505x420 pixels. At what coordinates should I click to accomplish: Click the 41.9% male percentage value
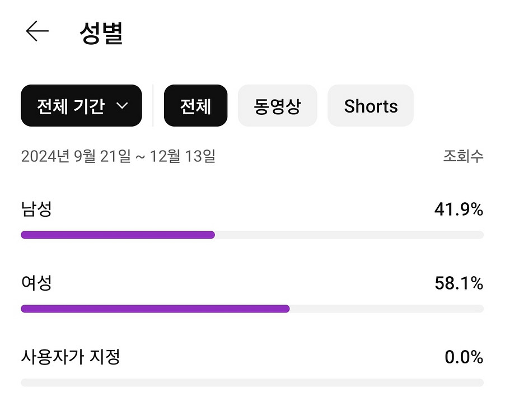click(x=459, y=209)
